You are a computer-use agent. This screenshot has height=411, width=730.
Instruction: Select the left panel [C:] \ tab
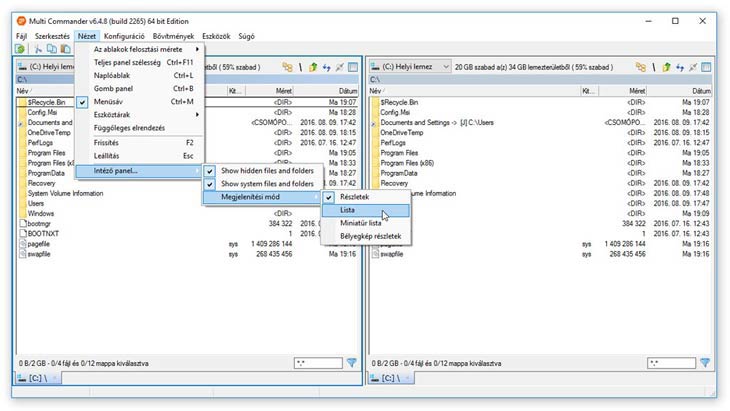pyautogui.click(x=38, y=378)
